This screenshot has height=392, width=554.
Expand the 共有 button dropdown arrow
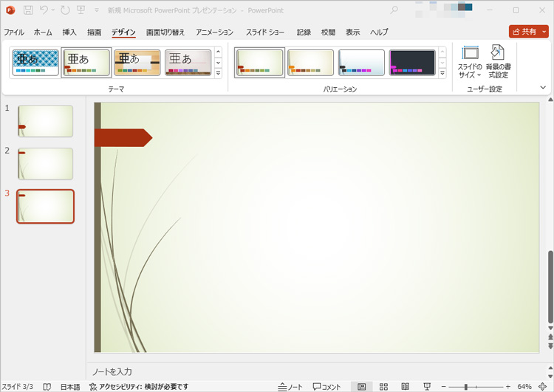[544, 32]
